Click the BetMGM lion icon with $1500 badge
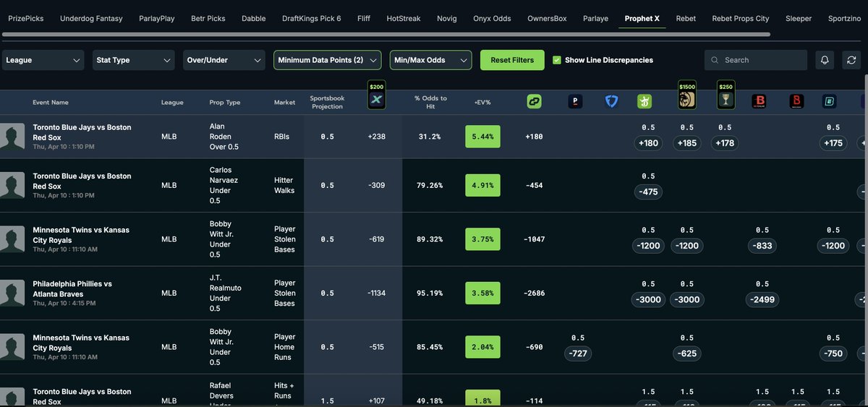The width and height of the screenshot is (868, 407). 686,100
